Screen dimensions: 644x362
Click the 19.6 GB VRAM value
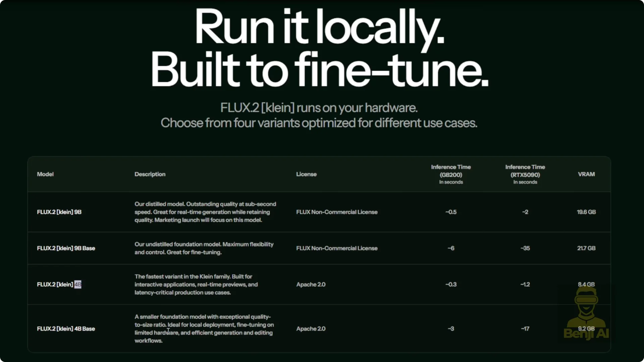tap(586, 212)
